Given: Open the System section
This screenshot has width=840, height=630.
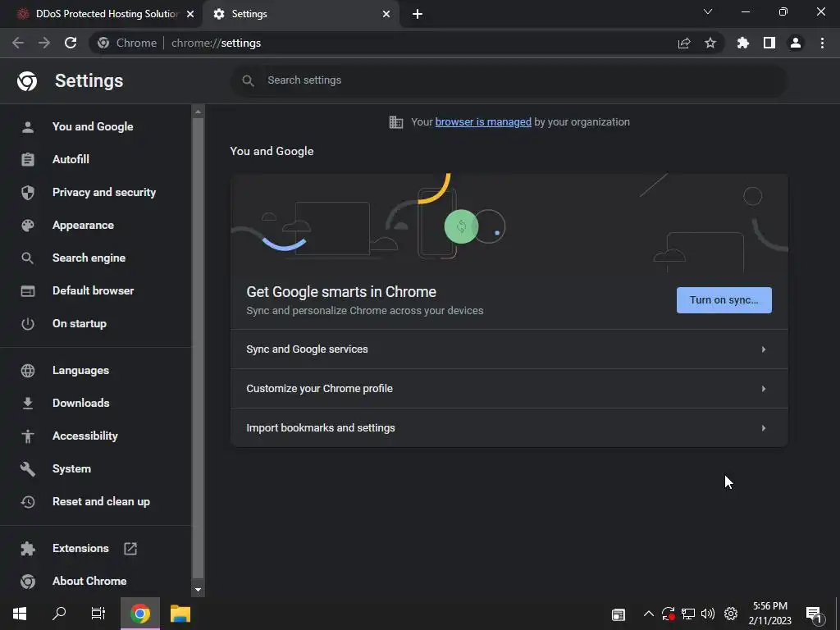Looking at the screenshot, I should tap(72, 469).
